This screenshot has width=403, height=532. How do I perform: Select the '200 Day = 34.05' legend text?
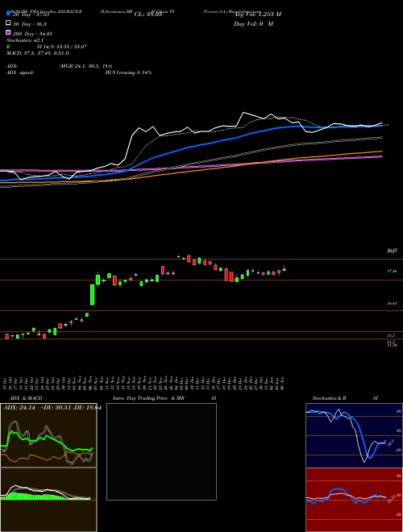[32, 33]
